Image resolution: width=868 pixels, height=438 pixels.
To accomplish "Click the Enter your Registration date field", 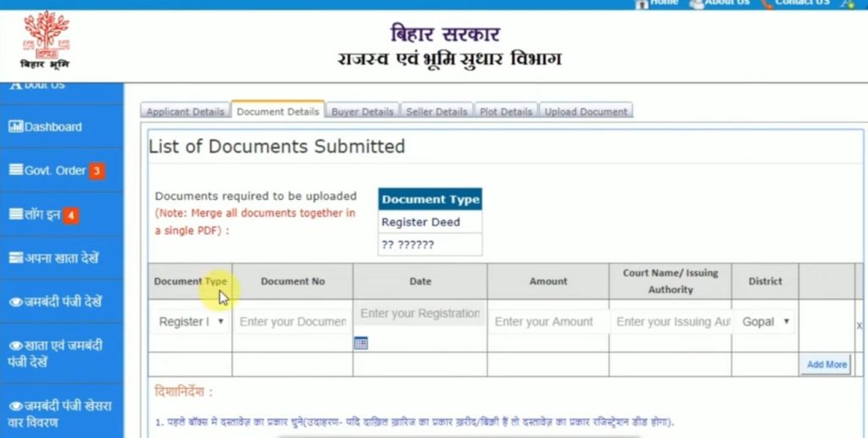I will click(420, 313).
